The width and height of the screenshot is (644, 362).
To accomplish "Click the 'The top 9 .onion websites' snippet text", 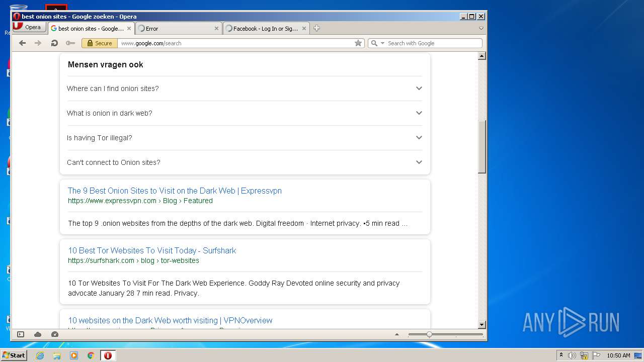I will 237,223.
